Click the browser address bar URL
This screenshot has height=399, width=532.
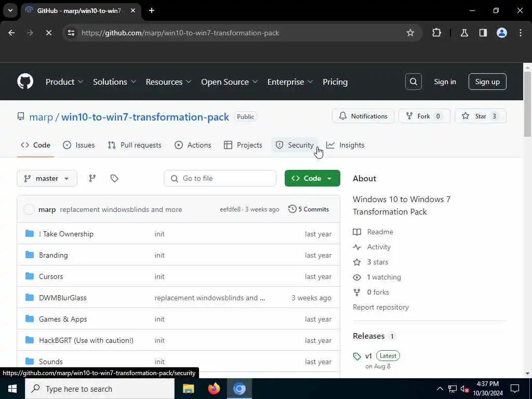pyautogui.click(x=180, y=33)
